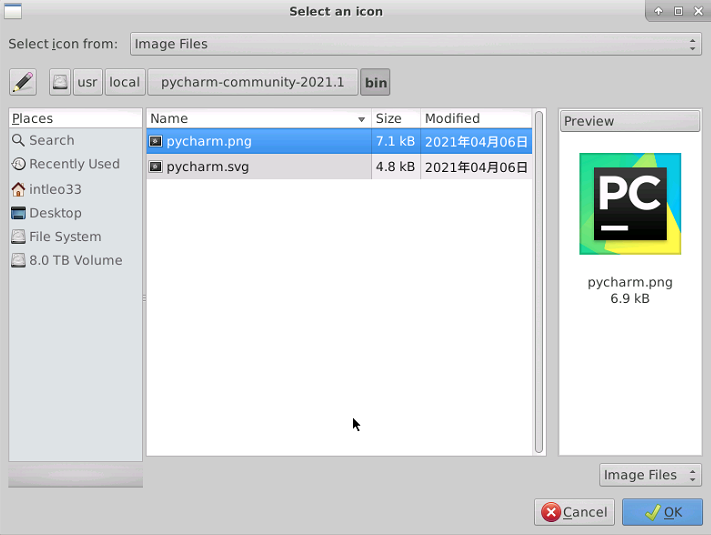Navigate to the local path segment
Screen dimensions: 711x535
[x=125, y=82]
